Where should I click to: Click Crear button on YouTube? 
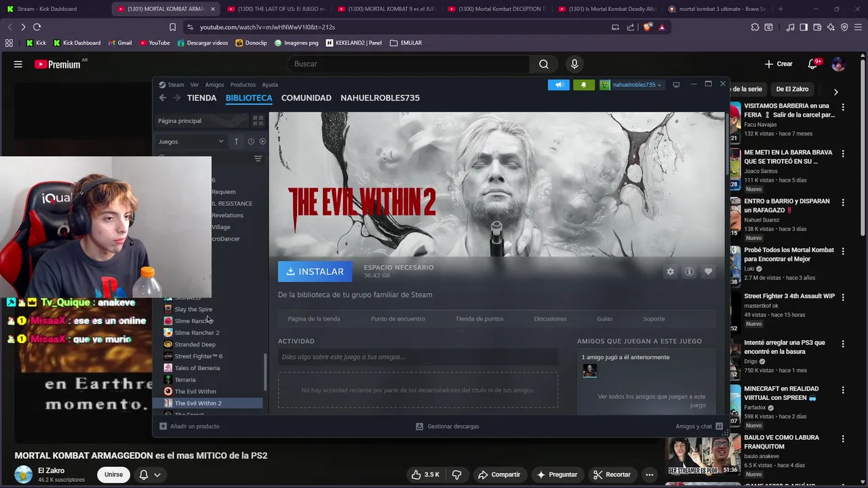coord(778,64)
